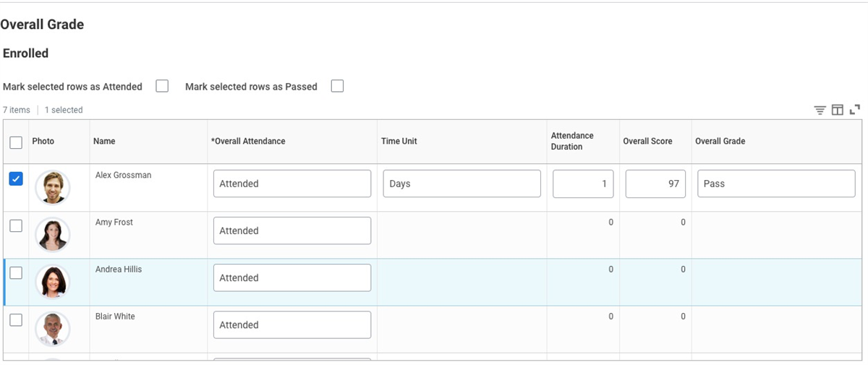Open the grid filter icon

pyautogui.click(x=820, y=110)
